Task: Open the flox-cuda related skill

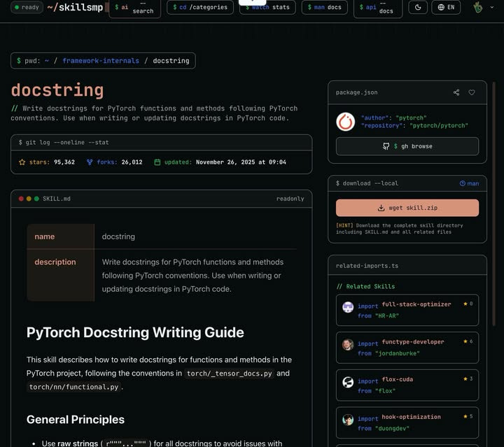Action: (x=407, y=385)
